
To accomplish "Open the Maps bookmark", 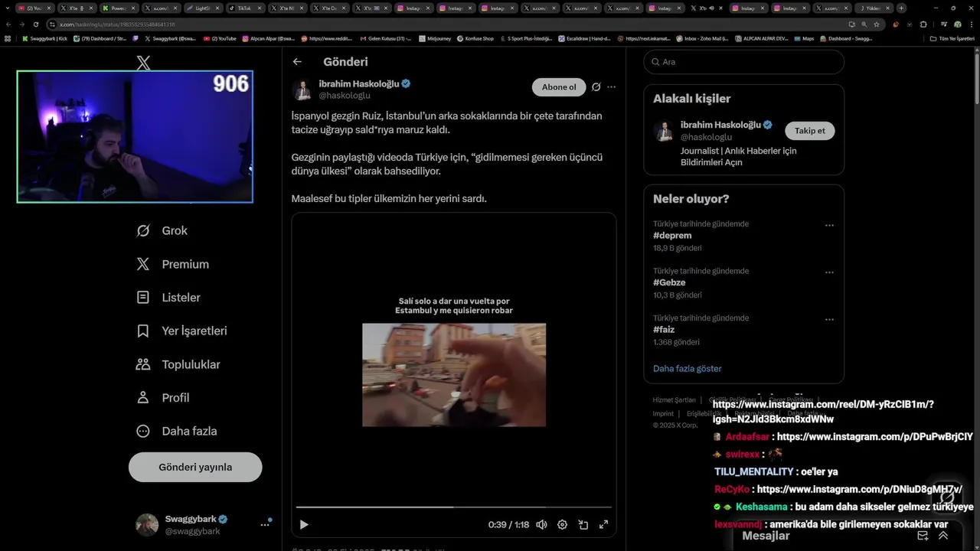I will [805, 38].
